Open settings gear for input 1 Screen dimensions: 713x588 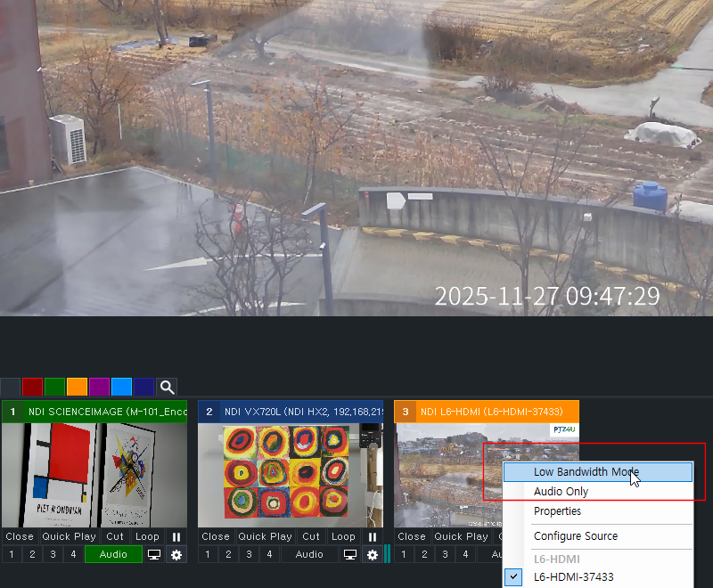point(176,555)
